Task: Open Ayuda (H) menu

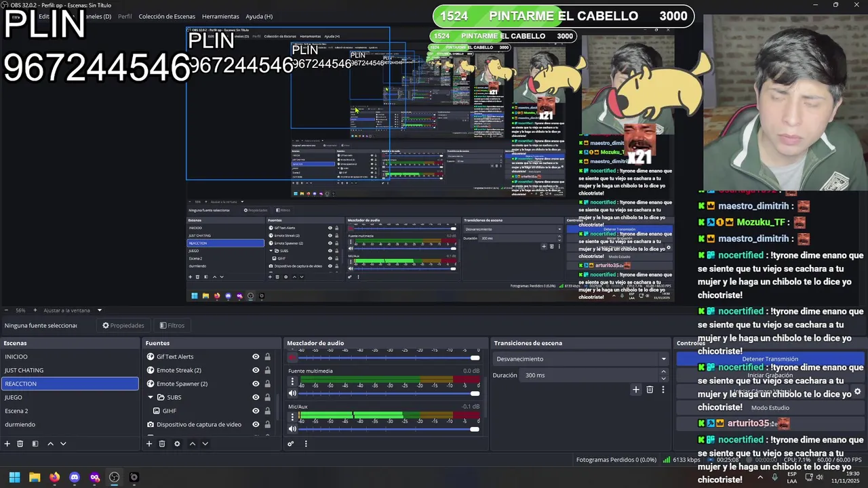Action: click(259, 16)
